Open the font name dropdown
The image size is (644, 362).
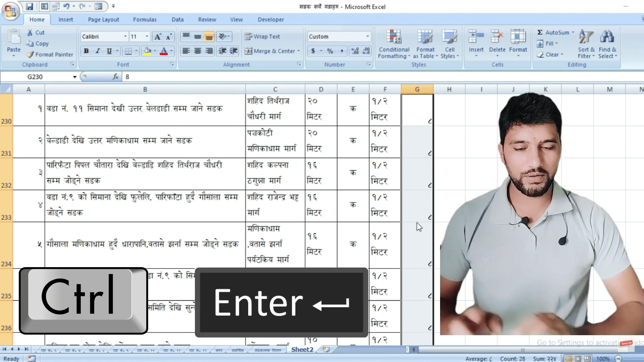tap(125, 37)
